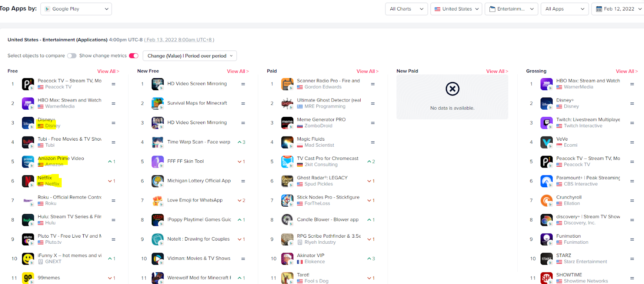
Task: Open the Feb 12, 2022 date picker
Action: click(619, 9)
